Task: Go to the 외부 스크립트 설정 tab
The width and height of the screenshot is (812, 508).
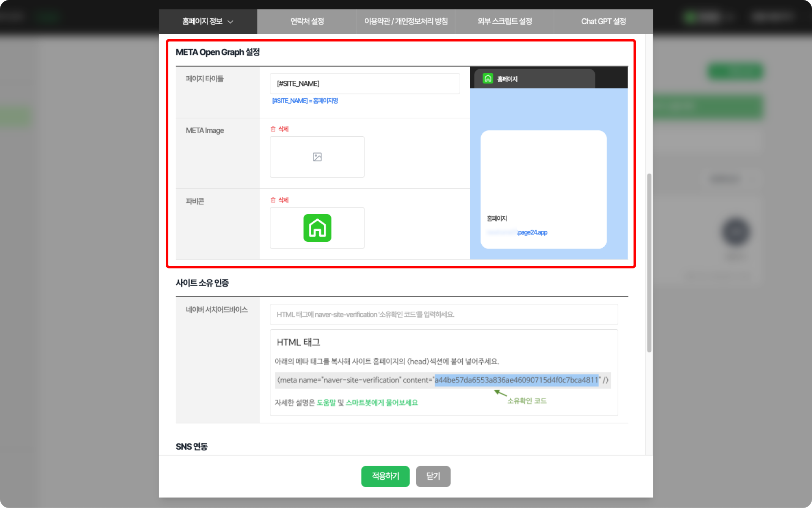Action: pos(504,22)
